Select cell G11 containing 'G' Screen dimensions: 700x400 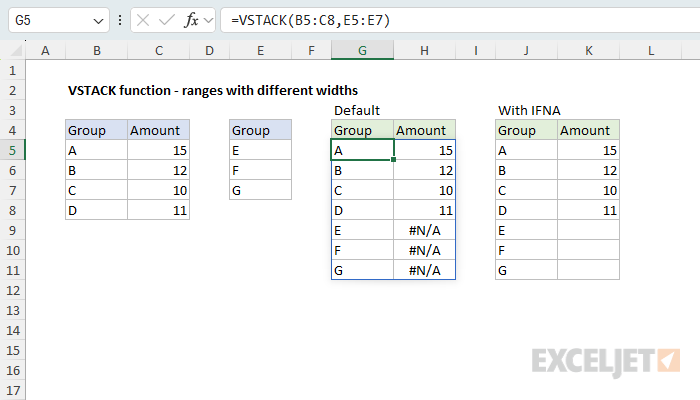coord(362,271)
